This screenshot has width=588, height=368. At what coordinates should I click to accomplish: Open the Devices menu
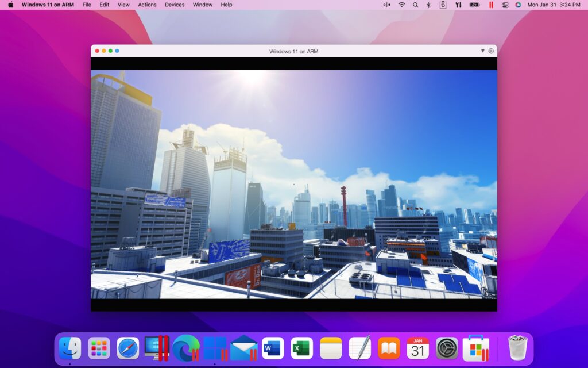(x=175, y=5)
